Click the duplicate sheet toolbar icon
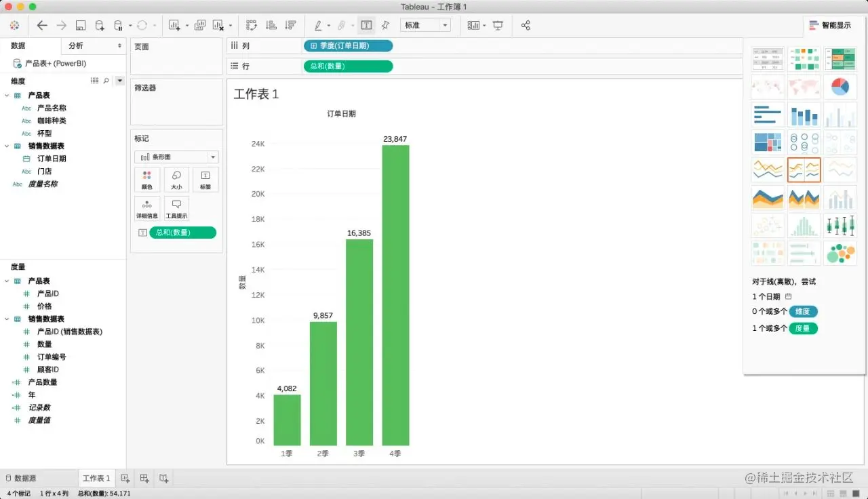 point(200,25)
